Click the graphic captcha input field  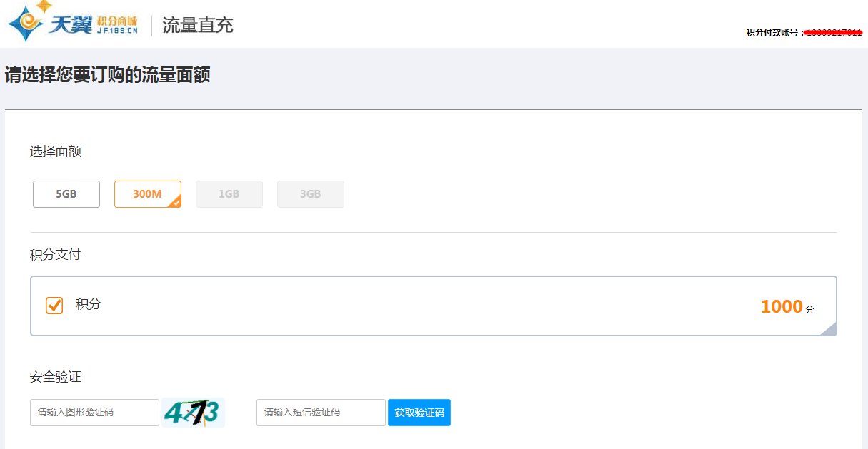tap(94, 412)
